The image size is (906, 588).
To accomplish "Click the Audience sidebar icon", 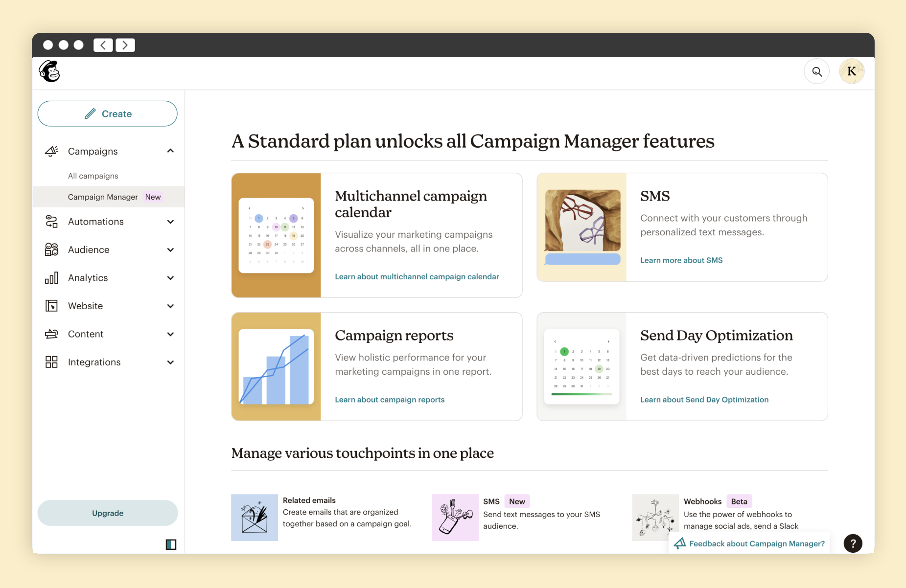I will pyautogui.click(x=51, y=249).
